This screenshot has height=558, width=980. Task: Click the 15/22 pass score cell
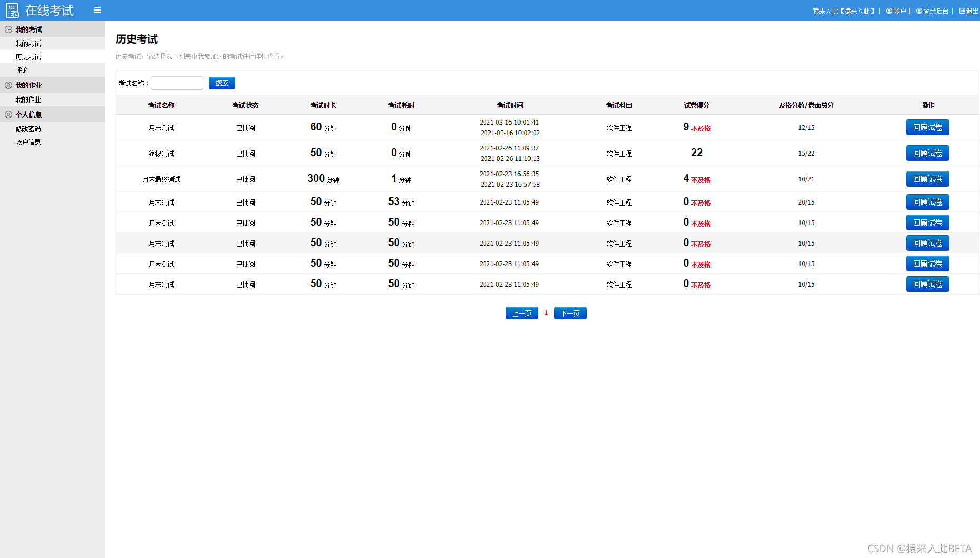806,154
